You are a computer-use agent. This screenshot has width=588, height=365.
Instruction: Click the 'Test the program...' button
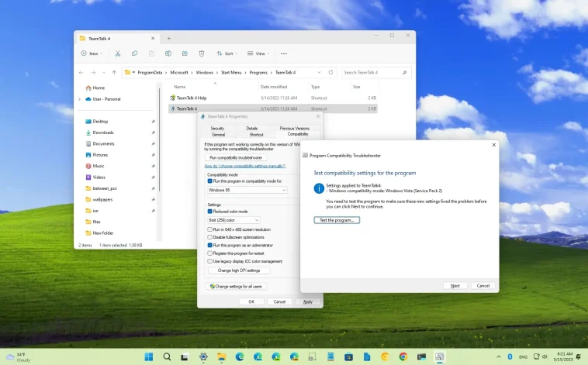tap(337, 220)
